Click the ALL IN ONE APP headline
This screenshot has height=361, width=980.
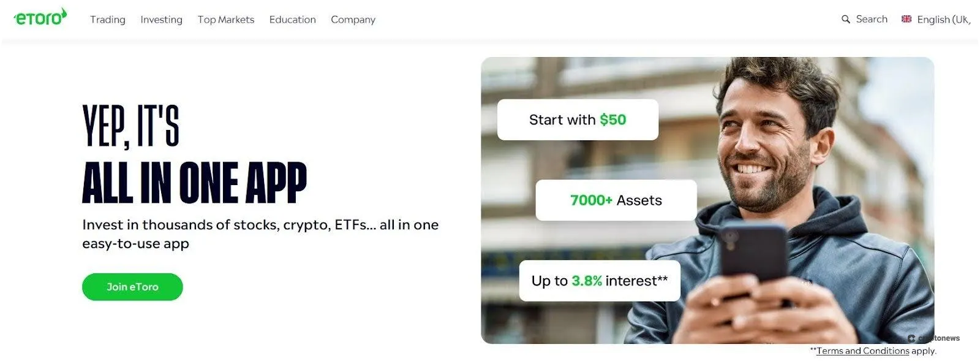click(x=195, y=181)
